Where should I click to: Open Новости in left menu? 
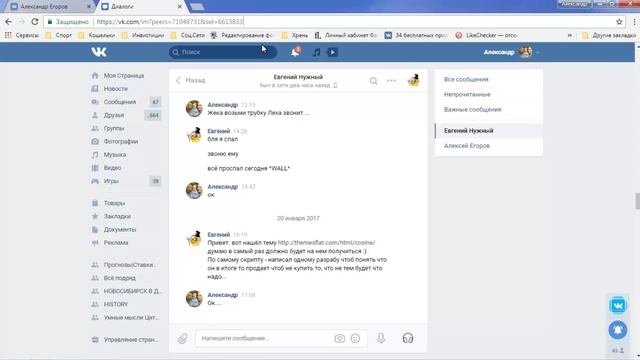(116, 89)
